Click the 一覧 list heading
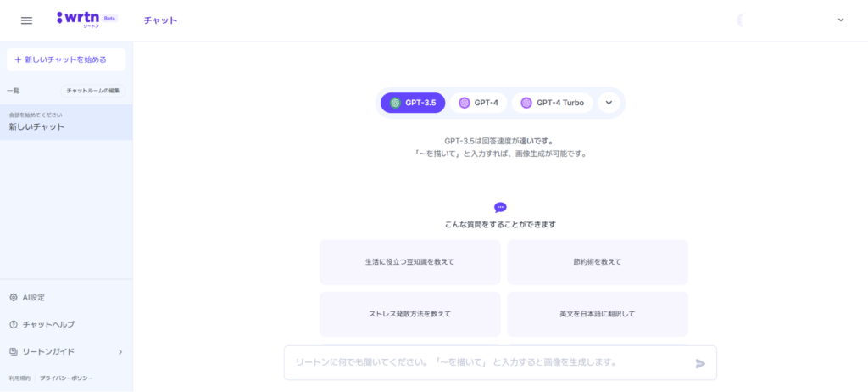Image resolution: width=868 pixels, height=392 pixels. (x=13, y=91)
